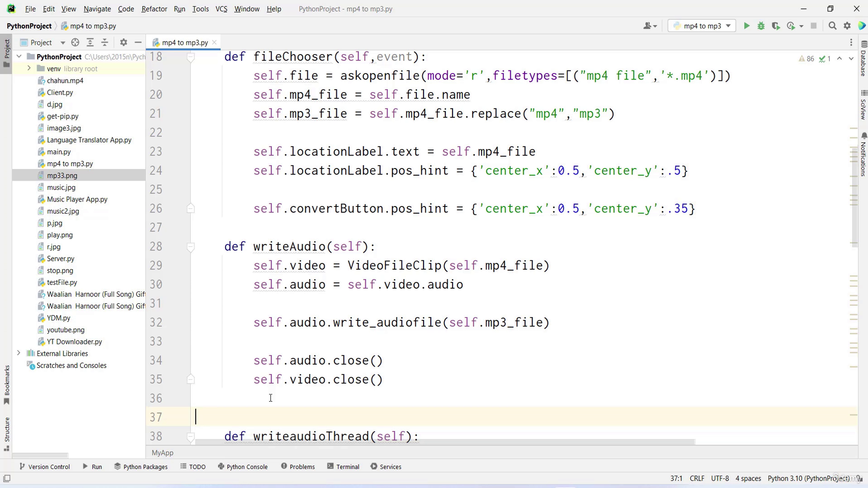Viewport: 868px width, 488px height.
Task: Close the mp4 to mp3.py editor tab
Action: click(x=214, y=42)
